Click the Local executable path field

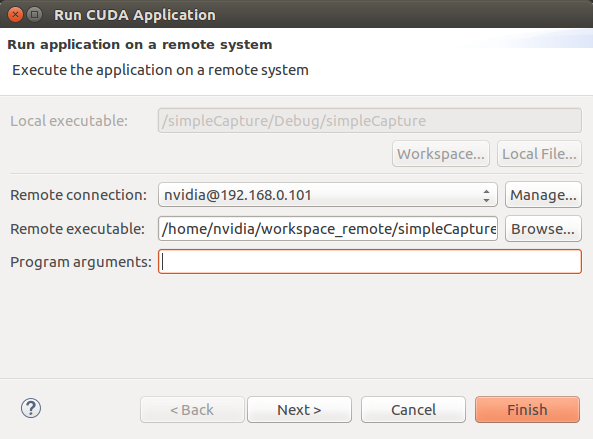point(369,121)
